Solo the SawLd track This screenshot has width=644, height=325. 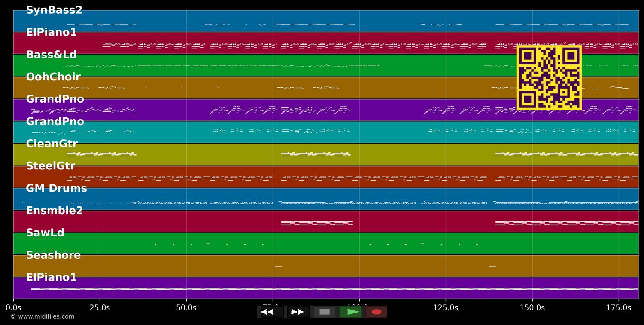click(45, 233)
